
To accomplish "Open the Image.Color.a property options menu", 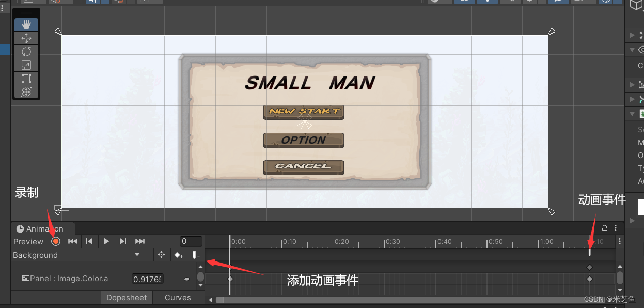I will click(186, 279).
